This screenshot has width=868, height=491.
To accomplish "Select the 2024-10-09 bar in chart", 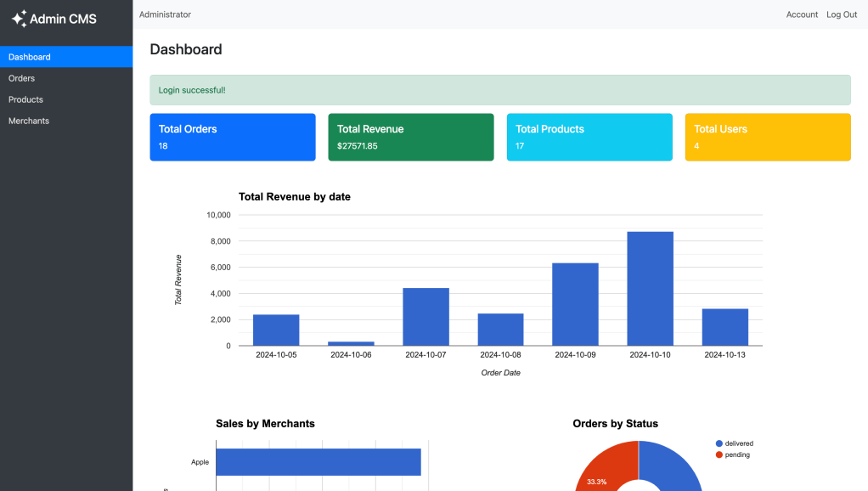I will (575, 304).
